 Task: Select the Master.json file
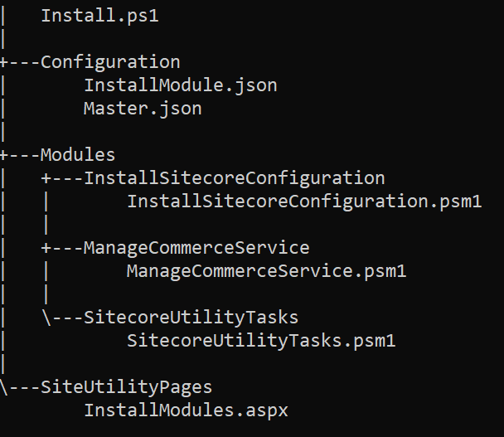click(x=143, y=108)
